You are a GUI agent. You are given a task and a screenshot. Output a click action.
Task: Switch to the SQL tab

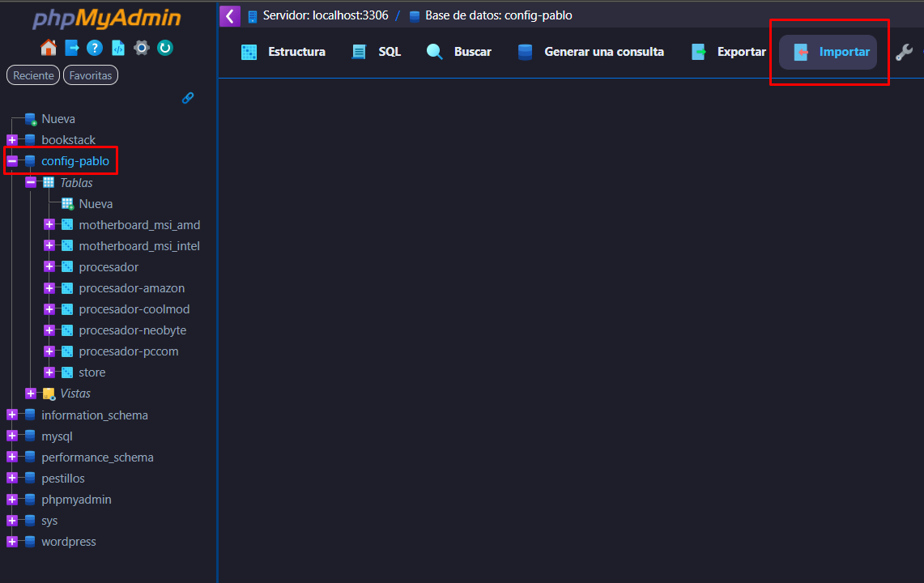pyautogui.click(x=376, y=53)
